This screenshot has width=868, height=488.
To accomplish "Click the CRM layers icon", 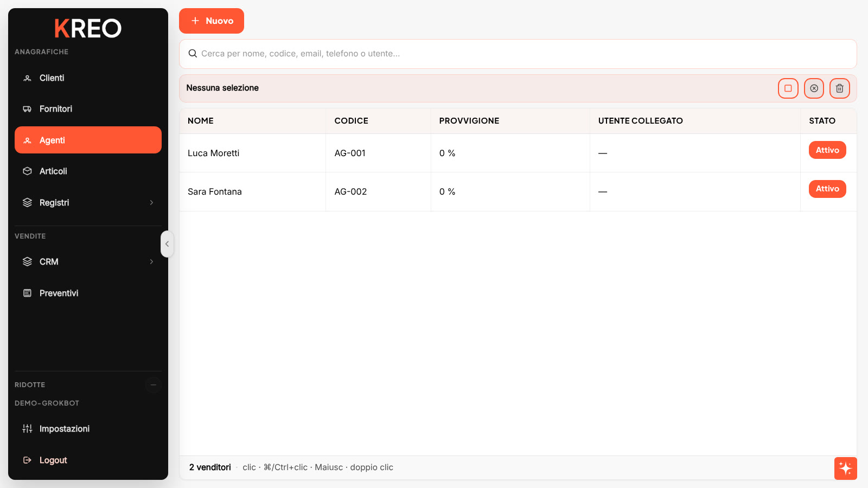I will [x=27, y=262].
